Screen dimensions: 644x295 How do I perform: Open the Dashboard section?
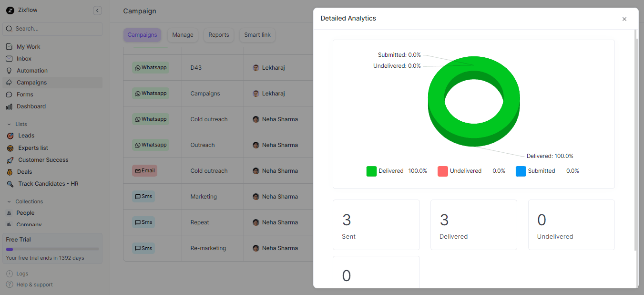(x=31, y=106)
